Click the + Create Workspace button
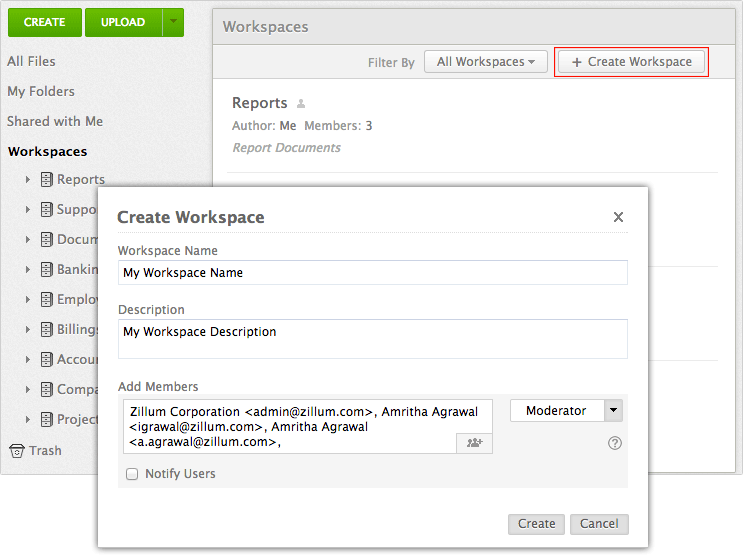Viewport: 744px width, 556px height. (631, 62)
